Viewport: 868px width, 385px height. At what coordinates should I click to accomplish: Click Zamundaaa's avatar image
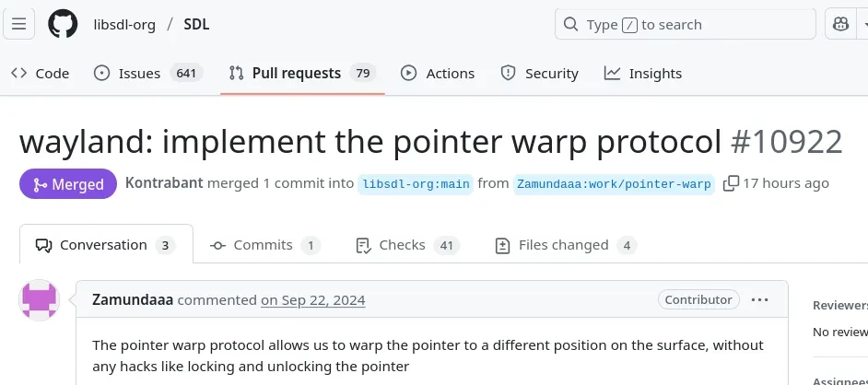39,301
